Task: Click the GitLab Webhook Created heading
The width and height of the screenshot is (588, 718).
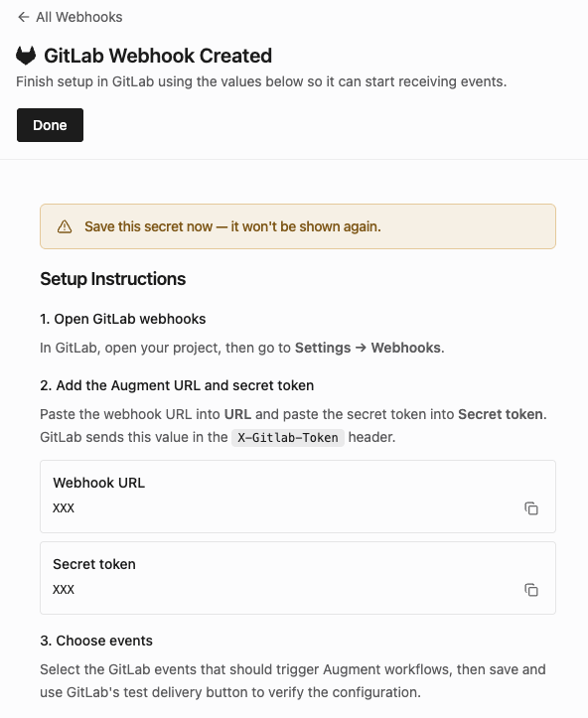Action: coord(158,56)
